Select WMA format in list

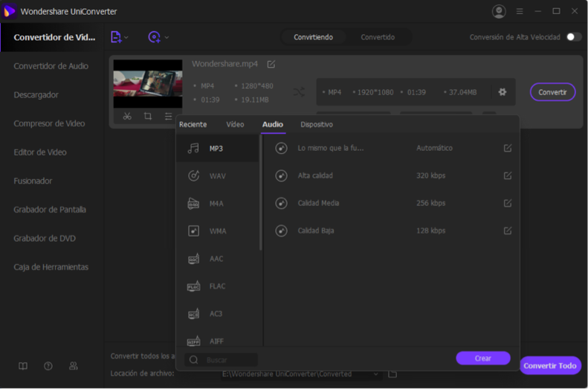coord(218,231)
